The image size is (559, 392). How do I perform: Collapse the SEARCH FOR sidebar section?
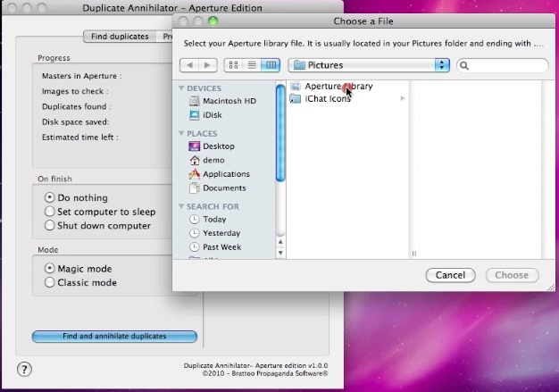coord(182,206)
